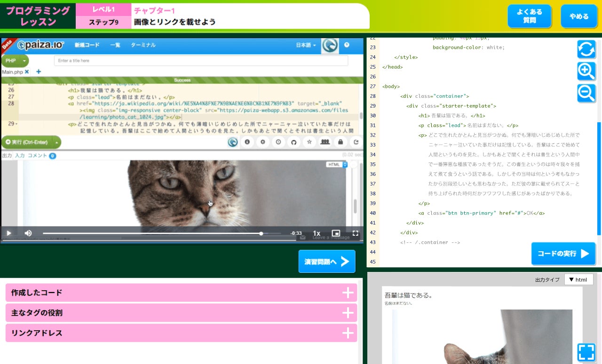Open the paiza.io help question icon

(x=347, y=45)
